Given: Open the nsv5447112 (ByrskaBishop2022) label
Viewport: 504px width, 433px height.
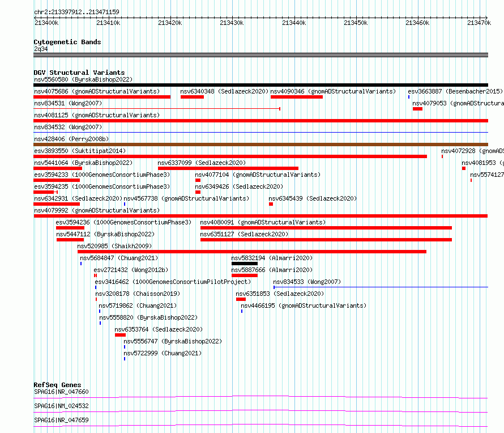Looking at the screenshot, I should [105, 234].
